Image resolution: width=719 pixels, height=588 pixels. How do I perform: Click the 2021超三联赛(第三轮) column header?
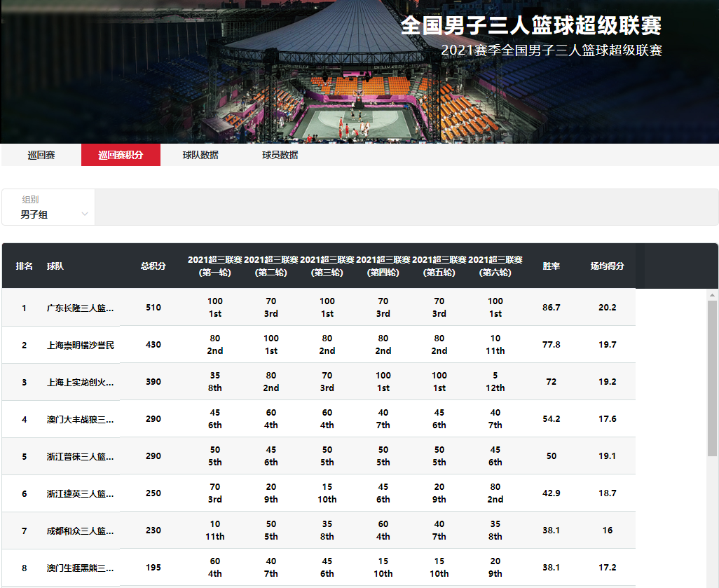(327, 266)
